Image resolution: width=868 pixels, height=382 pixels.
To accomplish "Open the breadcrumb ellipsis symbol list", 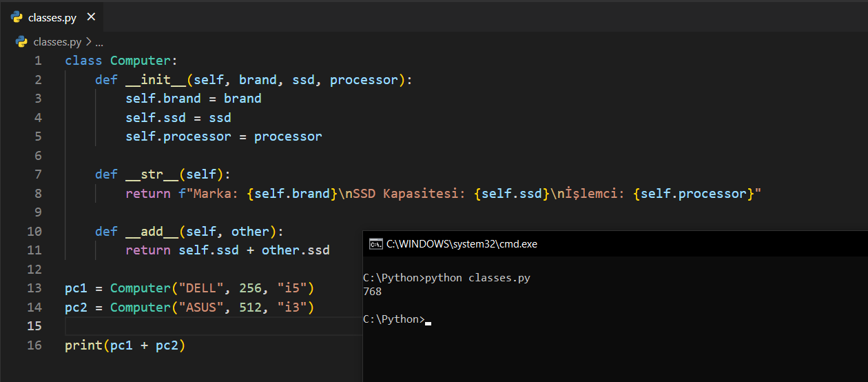I will pos(99,42).
